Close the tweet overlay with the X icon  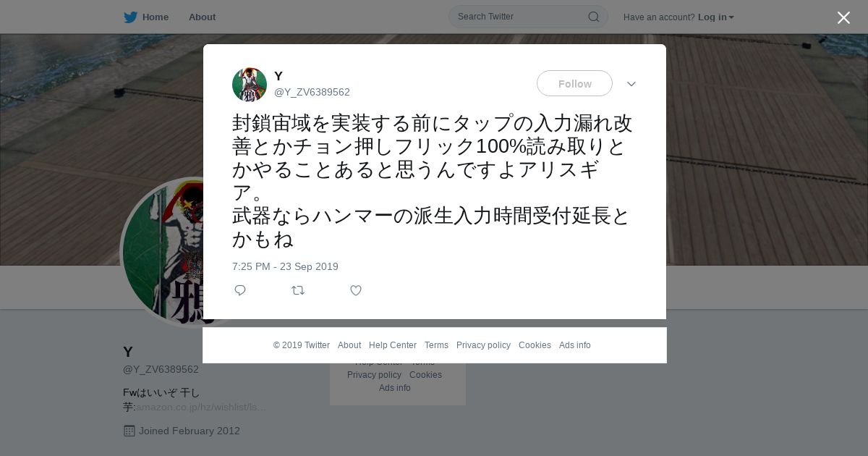pyautogui.click(x=843, y=17)
